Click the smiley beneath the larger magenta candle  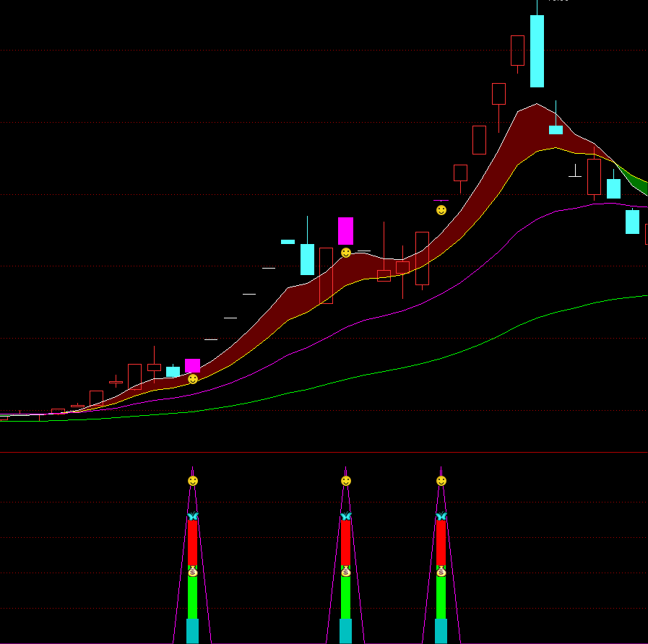pyautogui.click(x=346, y=253)
